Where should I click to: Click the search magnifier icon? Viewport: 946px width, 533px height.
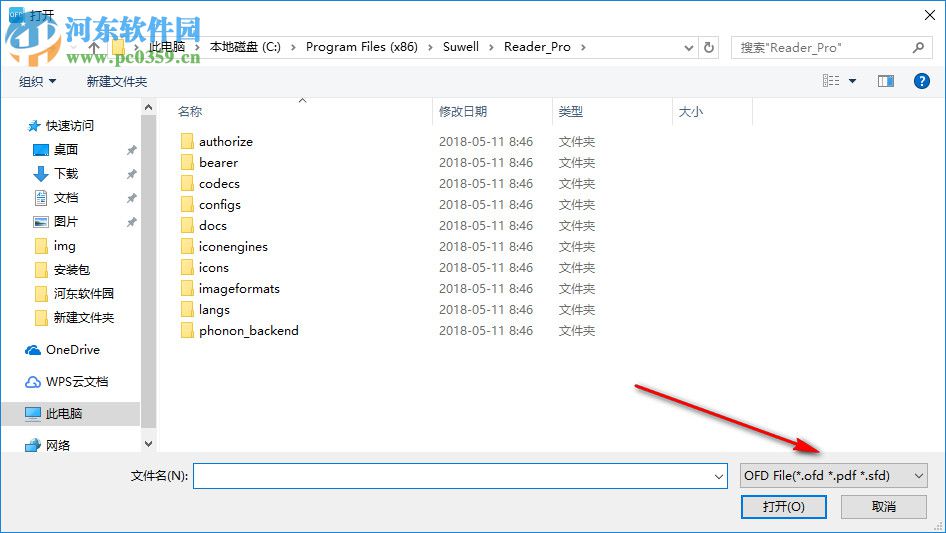918,48
